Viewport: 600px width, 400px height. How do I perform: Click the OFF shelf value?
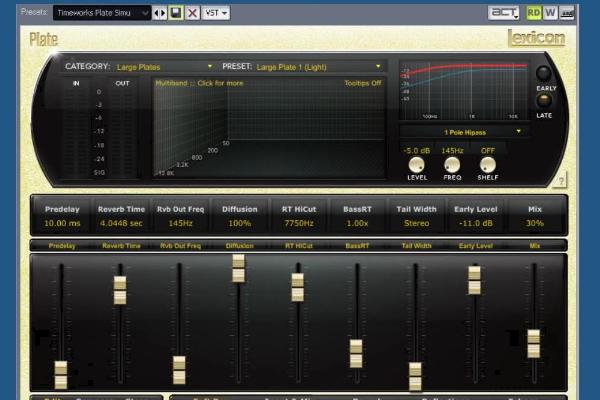488,151
